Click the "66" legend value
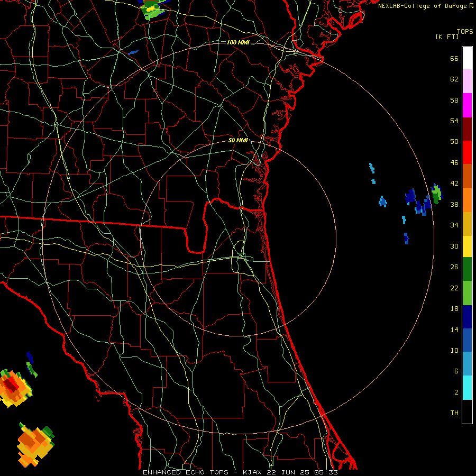Image resolution: width=476 pixels, height=476 pixels. (454, 59)
